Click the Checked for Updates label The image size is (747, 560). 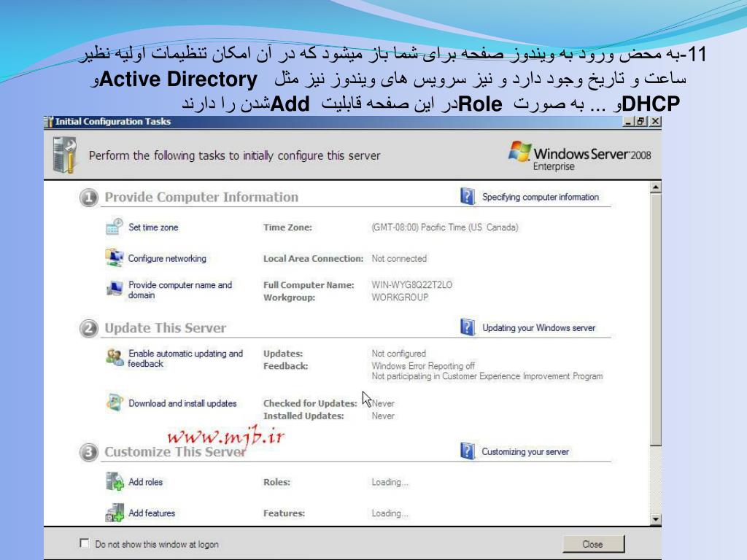coord(310,403)
